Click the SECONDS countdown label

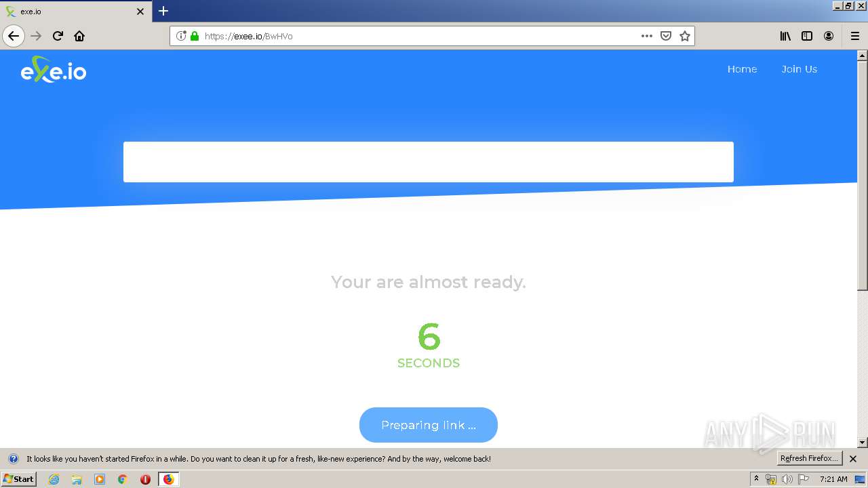[x=429, y=363]
